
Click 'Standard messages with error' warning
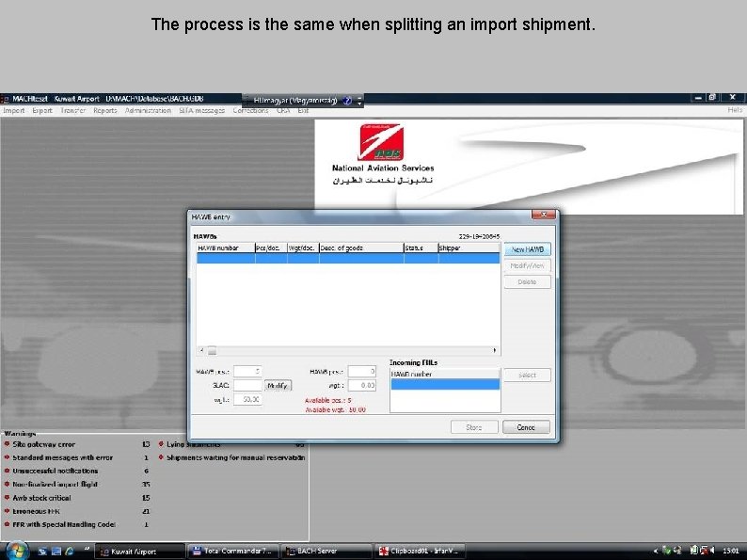click(x=62, y=457)
